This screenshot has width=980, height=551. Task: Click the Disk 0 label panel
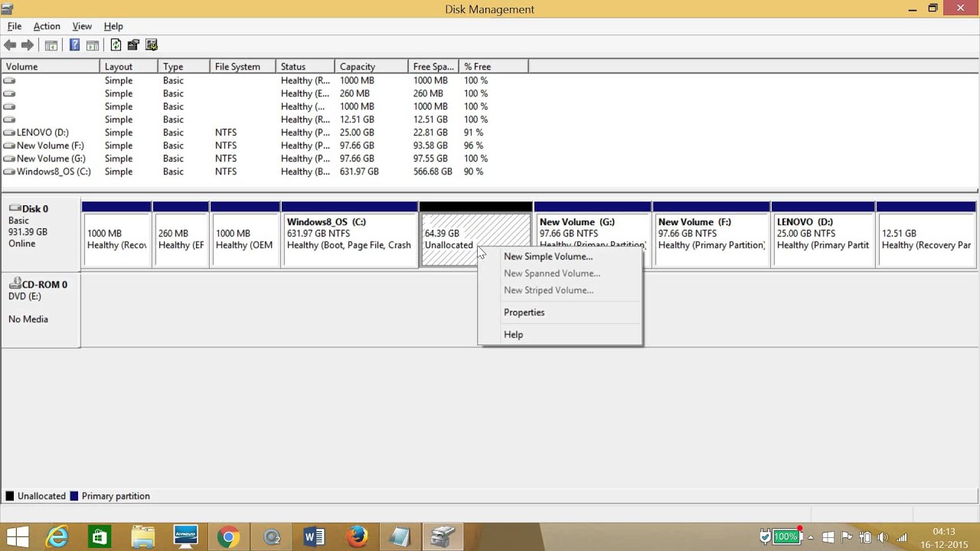tap(41, 233)
